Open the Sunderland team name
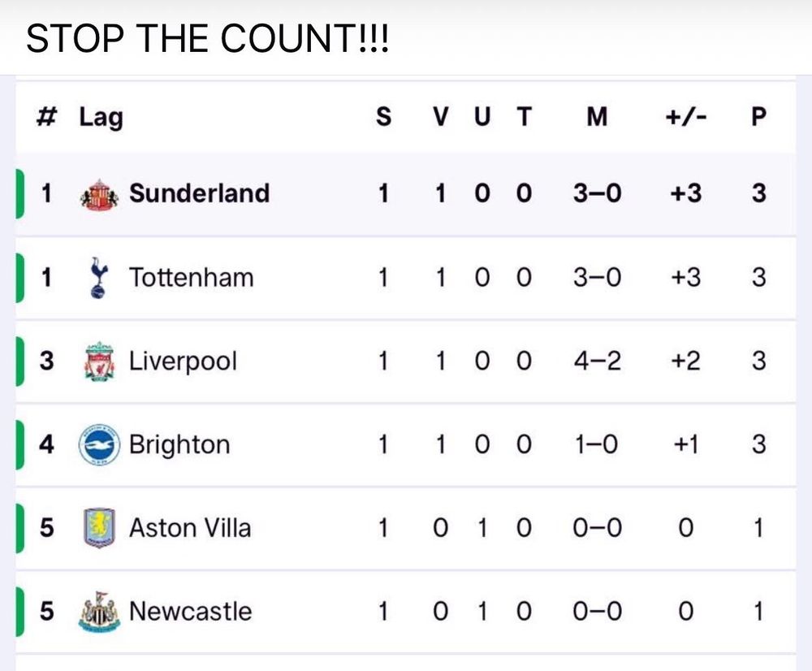The height and width of the screenshot is (671, 812). [199, 193]
